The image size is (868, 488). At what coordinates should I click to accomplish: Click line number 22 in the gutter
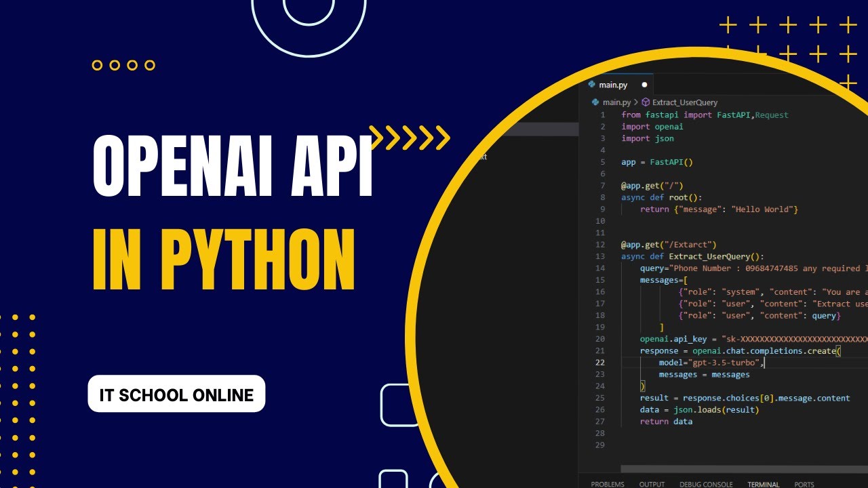coord(600,363)
